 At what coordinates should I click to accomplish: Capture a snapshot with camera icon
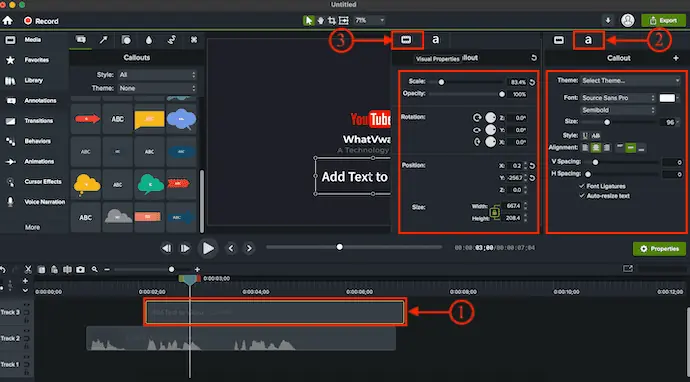coord(80,269)
